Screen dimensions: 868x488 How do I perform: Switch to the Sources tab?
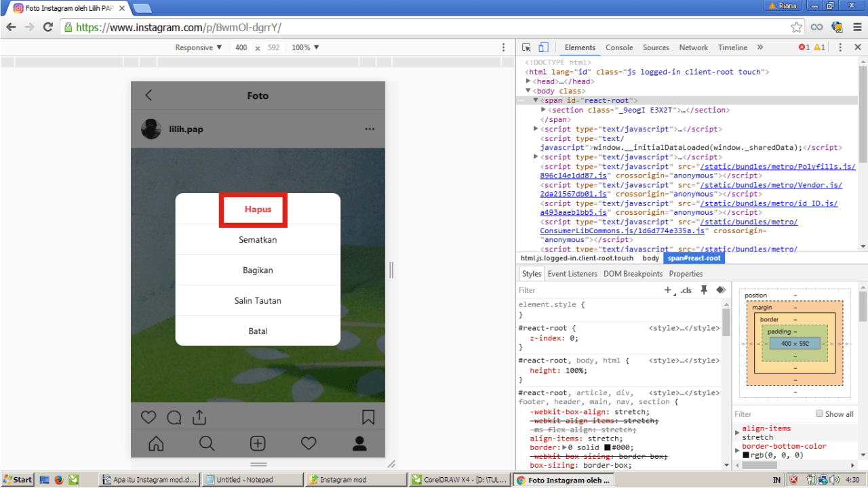point(656,47)
